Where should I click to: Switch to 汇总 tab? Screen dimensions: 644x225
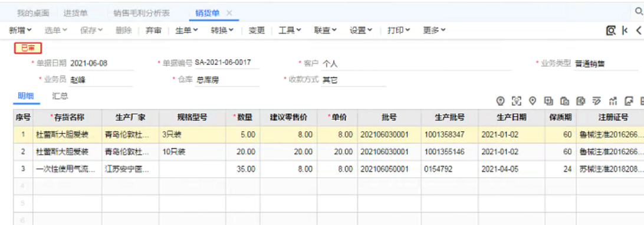click(60, 96)
